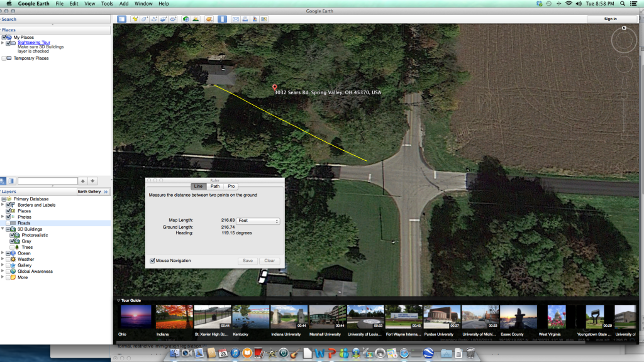Uncheck the Photos layer checkbox
Viewport: 644px width, 362px height.
coord(8,217)
